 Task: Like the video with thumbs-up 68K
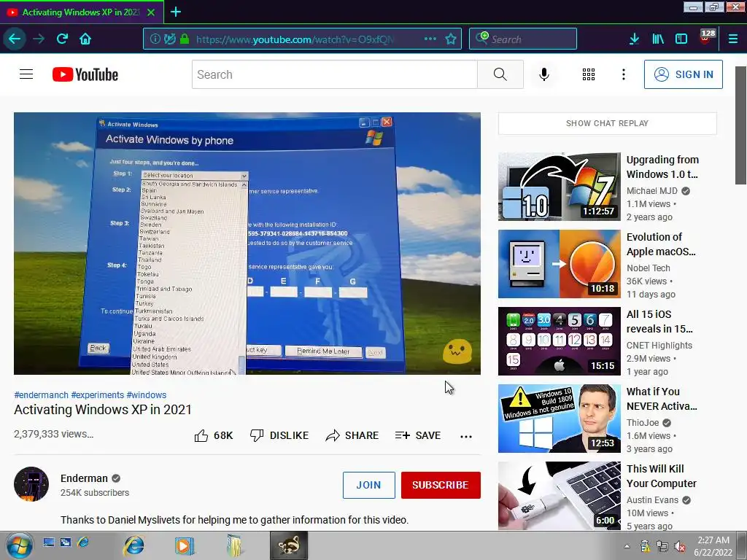214,435
